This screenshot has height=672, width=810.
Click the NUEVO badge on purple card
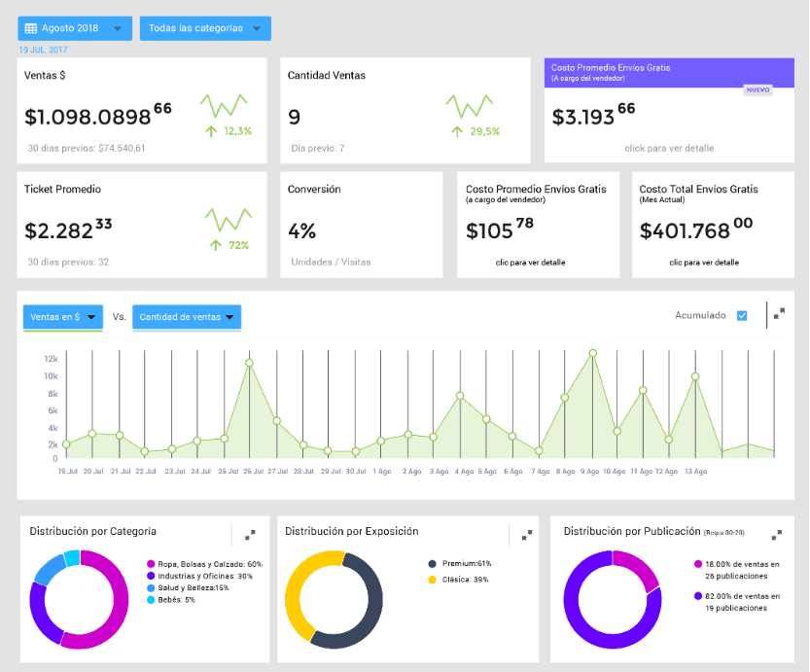[x=757, y=89]
